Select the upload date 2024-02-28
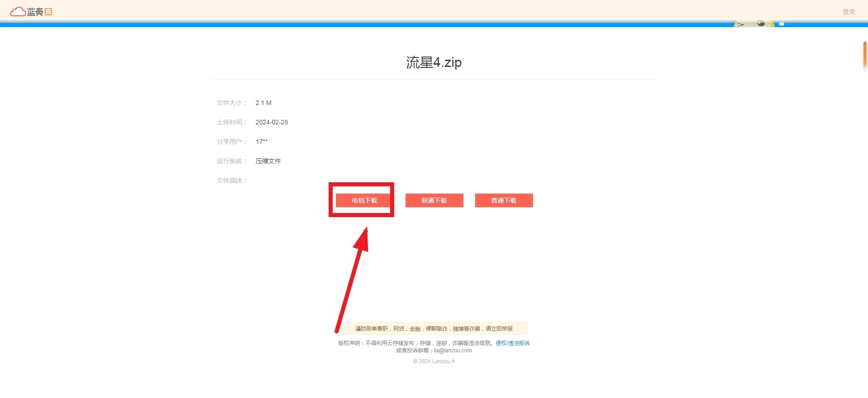Screen dimensions: 868x398 [x=272, y=122]
